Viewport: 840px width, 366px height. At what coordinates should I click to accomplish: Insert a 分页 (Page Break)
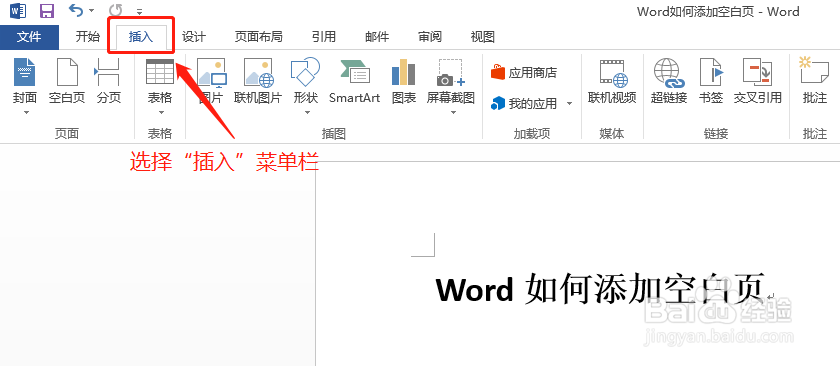click(108, 81)
